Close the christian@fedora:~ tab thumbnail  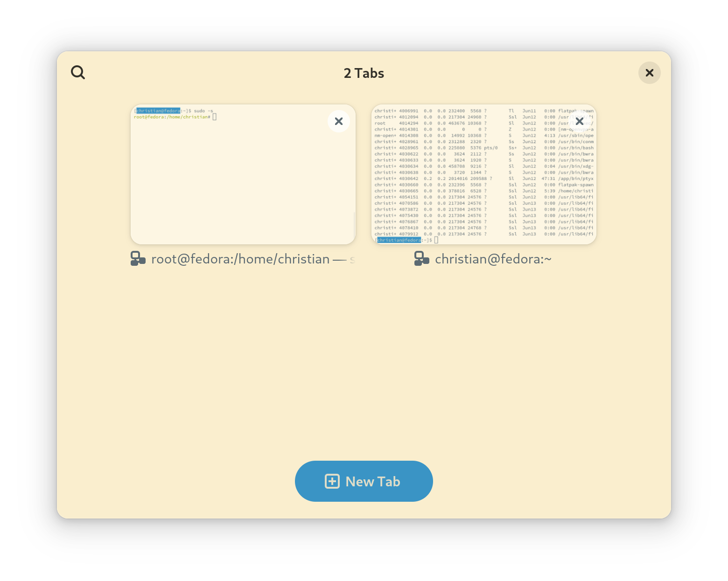pyautogui.click(x=579, y=121)
